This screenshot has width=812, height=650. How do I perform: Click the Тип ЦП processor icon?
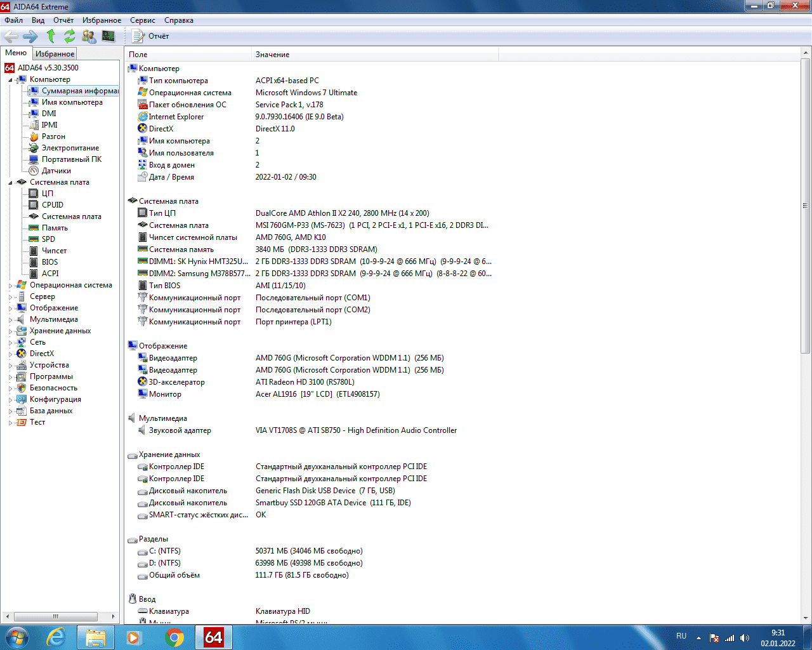point(143,213)
